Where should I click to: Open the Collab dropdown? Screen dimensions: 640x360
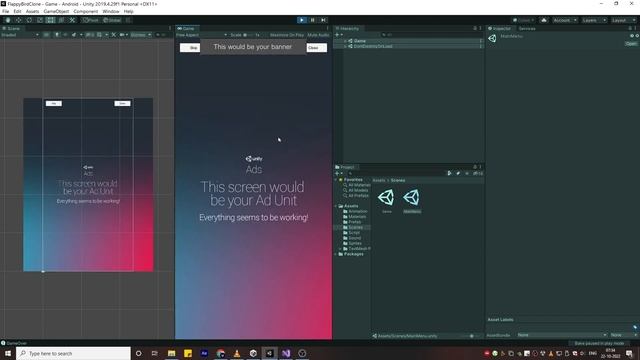(524, 20)
